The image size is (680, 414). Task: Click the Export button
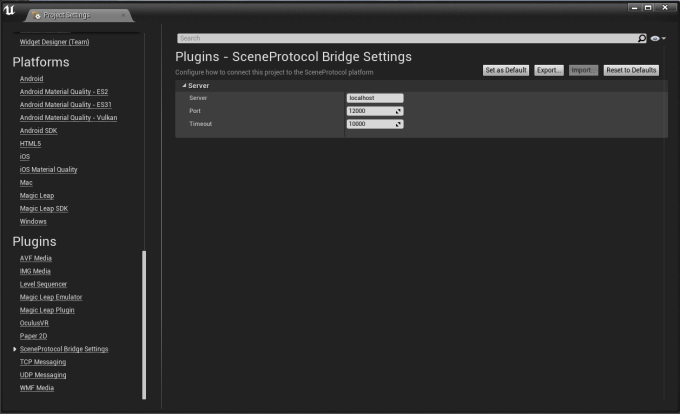pyautogui.click(x=549, y=70)
